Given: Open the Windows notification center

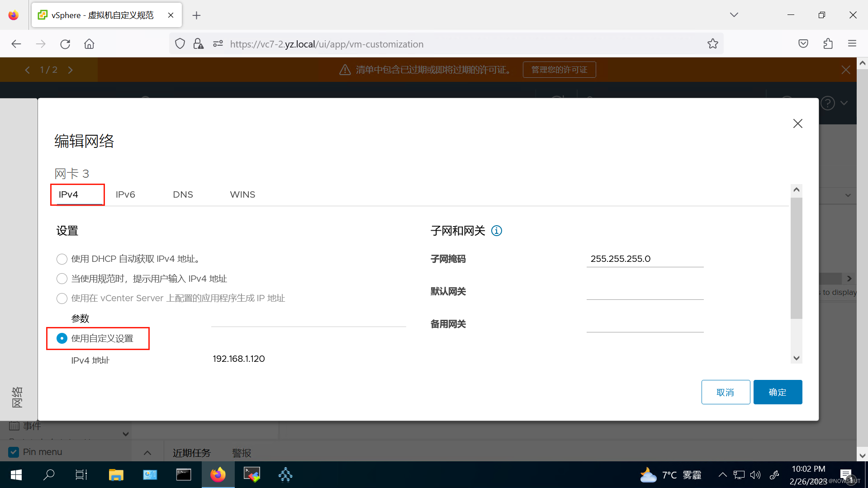Looking at the screenshot, I should (846, 475).
